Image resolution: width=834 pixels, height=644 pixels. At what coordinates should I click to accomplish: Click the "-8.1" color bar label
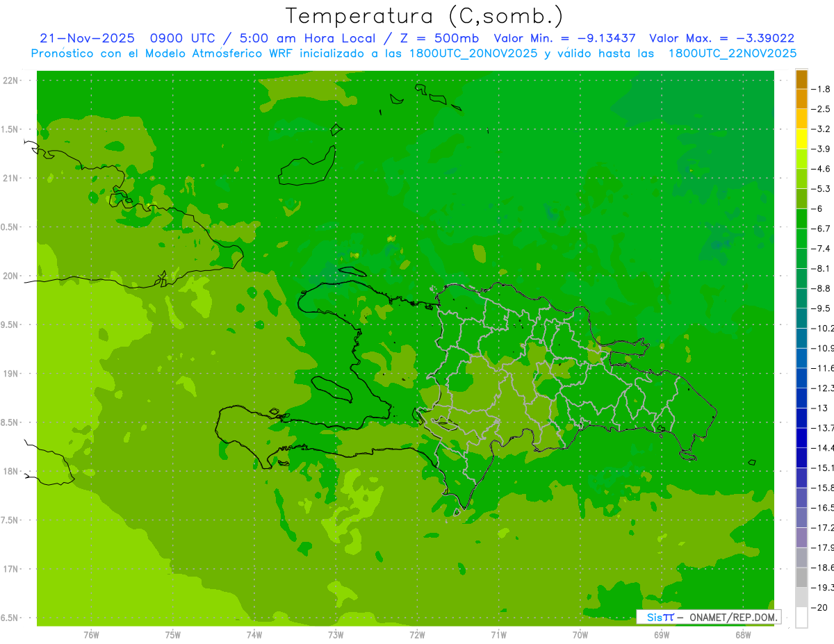click(x=821, y=268)
